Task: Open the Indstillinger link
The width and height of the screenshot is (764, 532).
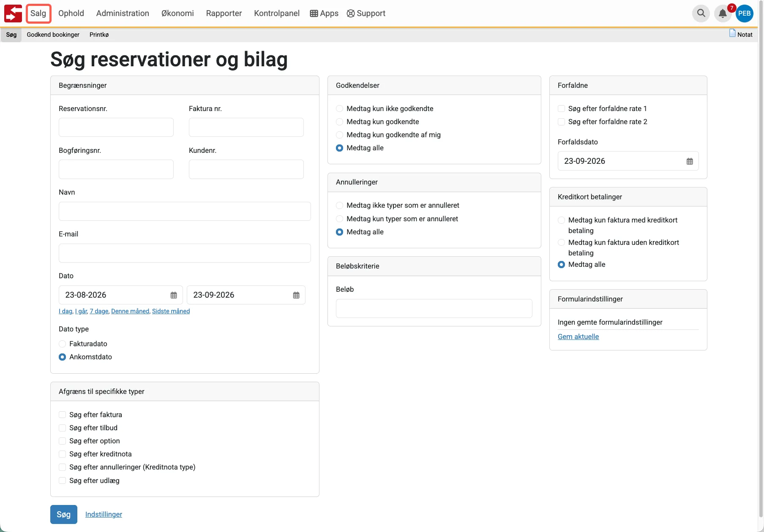Action: pyautogui.click(x=104, y=515)
